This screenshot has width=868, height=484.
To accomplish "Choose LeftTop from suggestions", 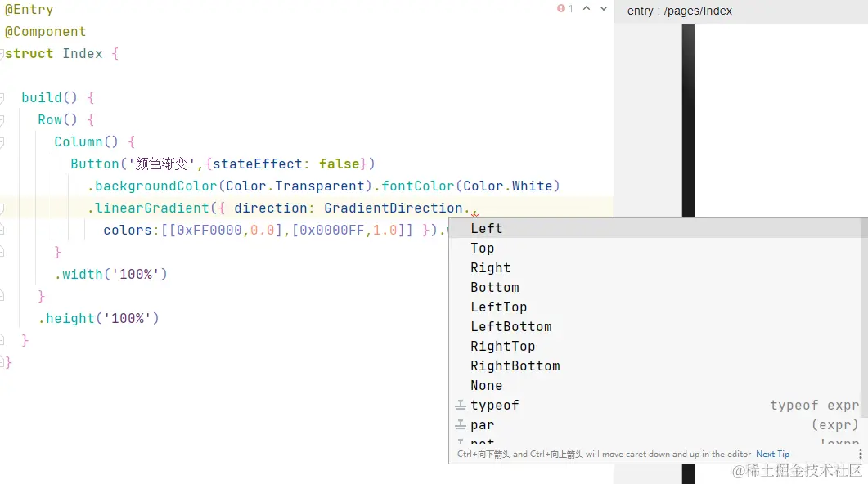I will [654, 307].
